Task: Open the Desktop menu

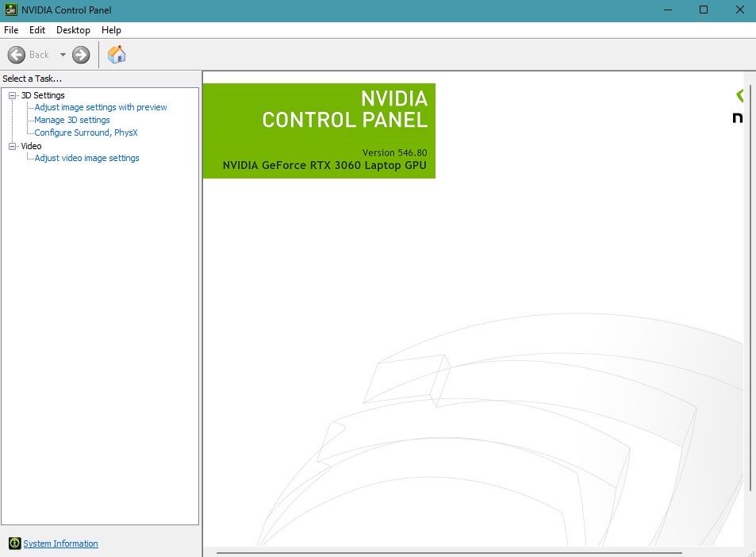Action: (73, 30)
